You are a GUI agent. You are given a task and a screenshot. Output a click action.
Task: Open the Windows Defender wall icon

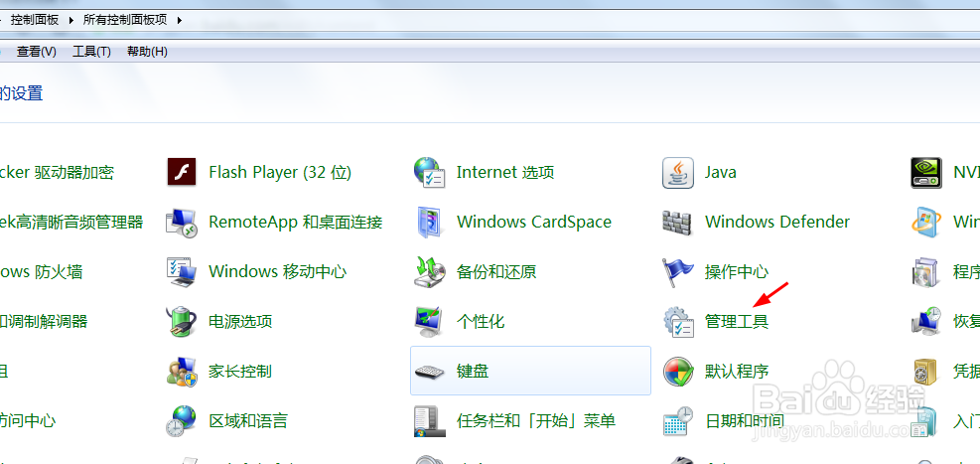pos(677,222)
